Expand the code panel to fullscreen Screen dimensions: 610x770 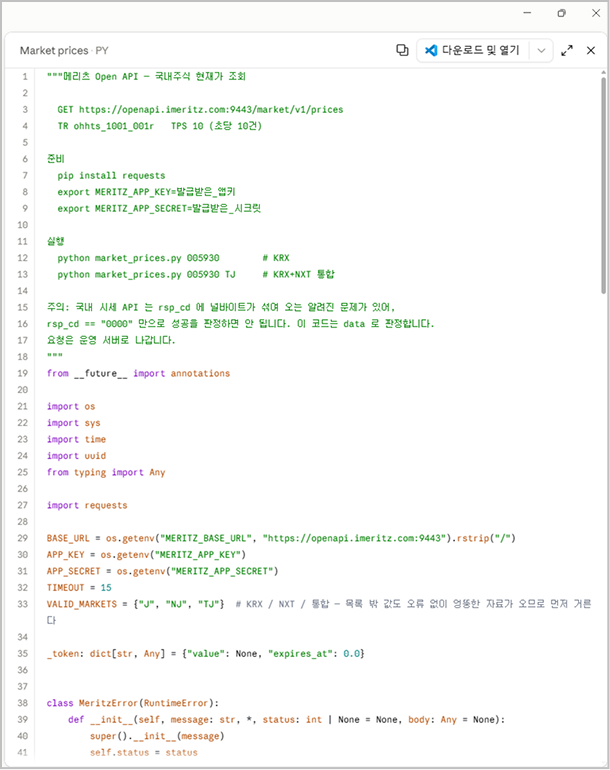[x=567, y=50]
